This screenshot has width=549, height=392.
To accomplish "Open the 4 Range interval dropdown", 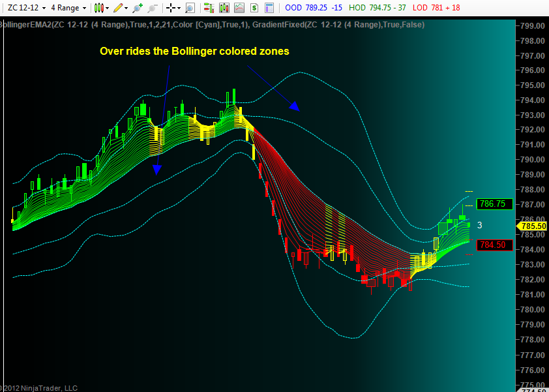I will click(x=68, y=8).
